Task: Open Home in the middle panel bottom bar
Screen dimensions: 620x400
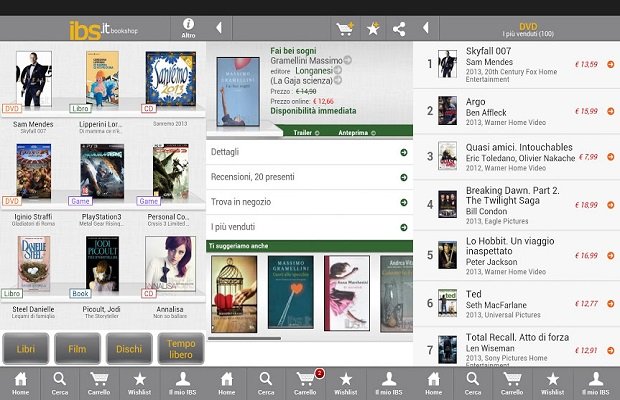Action: (x=227, y=383)
